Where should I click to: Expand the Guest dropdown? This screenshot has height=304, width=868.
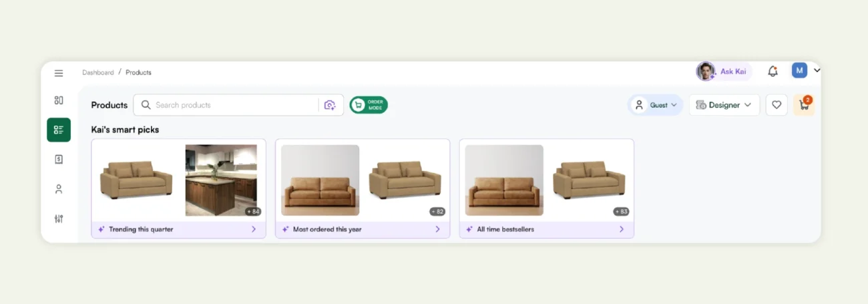pos(656,105)
